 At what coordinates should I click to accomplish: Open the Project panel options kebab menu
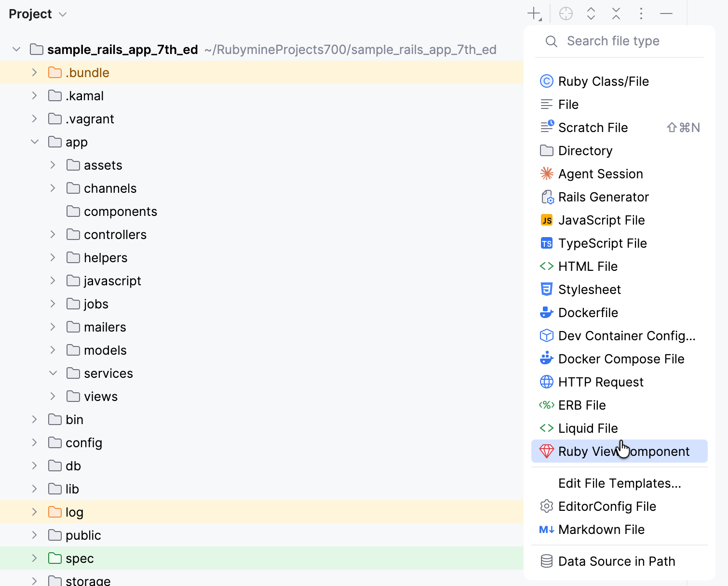point(641,13)
